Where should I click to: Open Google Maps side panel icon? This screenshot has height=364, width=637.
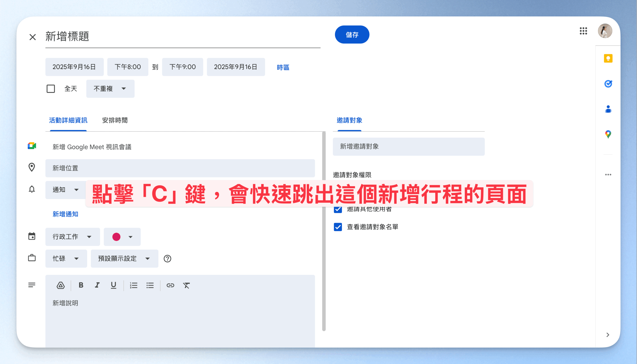(x=608, y=135)
